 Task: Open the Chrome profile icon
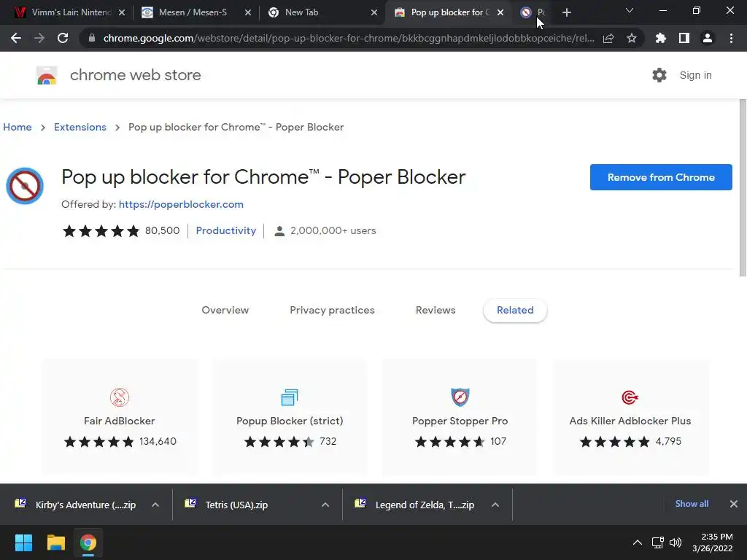[x=708, y=38]
